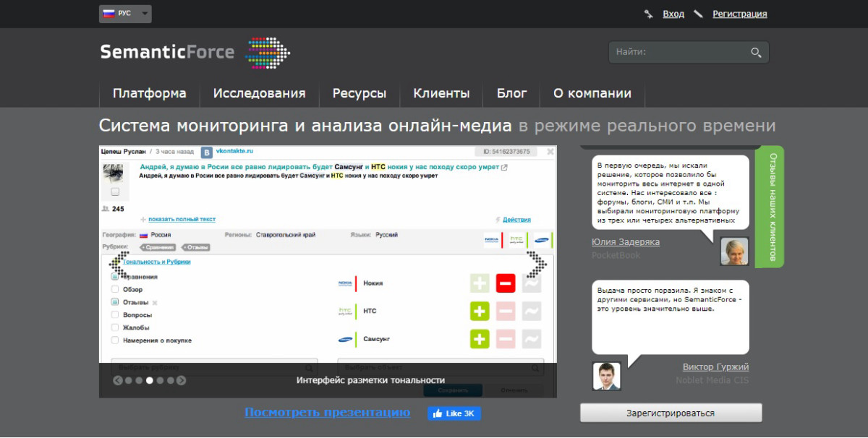Open the Виктор Гуржий name link

pos(715,367)
